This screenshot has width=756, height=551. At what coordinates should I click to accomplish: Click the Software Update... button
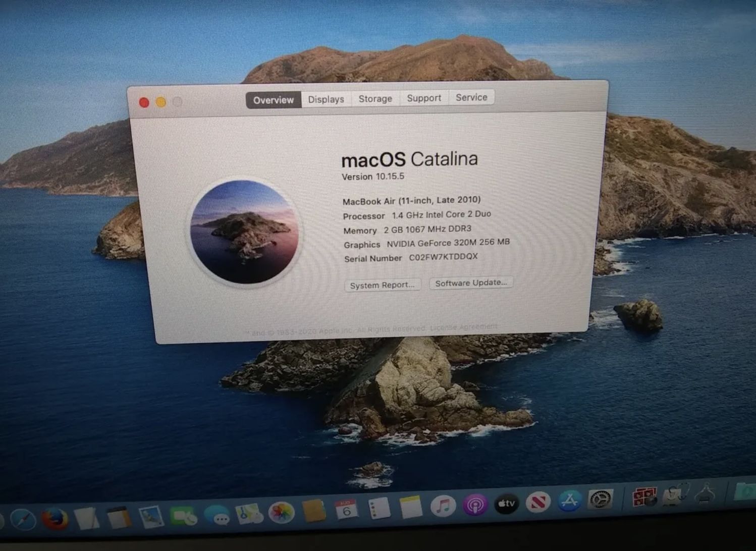pyautogui.click(x=471, y=283)
